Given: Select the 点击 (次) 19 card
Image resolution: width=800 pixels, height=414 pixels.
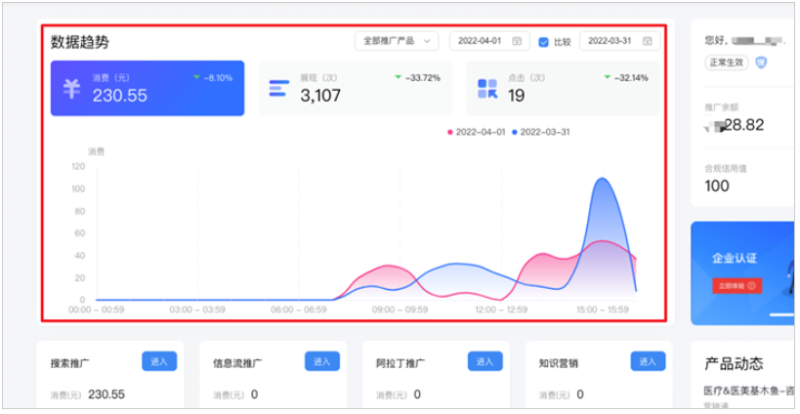Looking at the screenshot, I should 563,88.
